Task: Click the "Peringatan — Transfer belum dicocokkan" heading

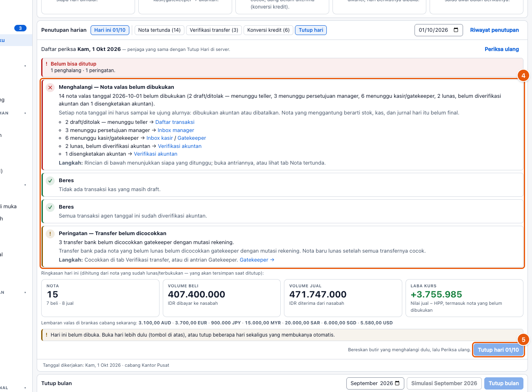Action: pos(113,233)
